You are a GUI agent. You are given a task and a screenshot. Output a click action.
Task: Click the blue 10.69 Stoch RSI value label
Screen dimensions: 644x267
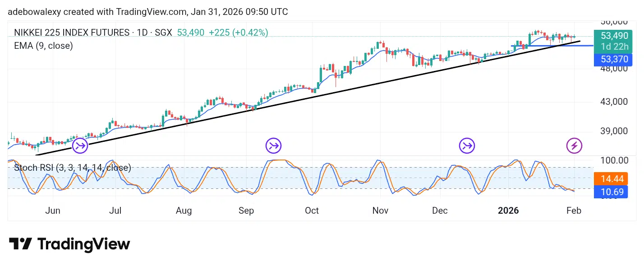611,192
